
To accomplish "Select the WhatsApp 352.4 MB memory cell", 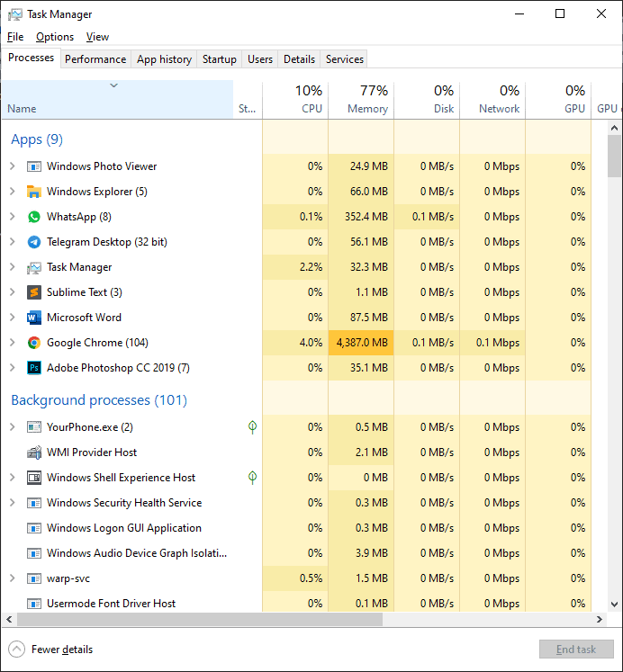I will (x=361, y=217).
